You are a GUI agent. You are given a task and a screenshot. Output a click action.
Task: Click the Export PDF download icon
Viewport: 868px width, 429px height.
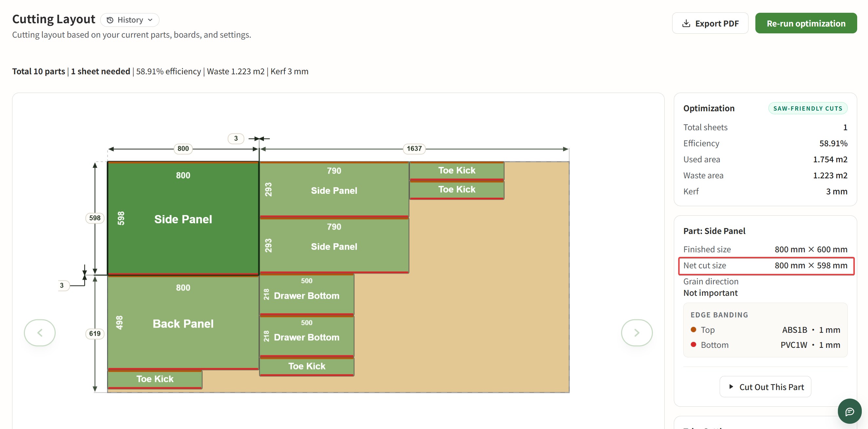[686, 24]
